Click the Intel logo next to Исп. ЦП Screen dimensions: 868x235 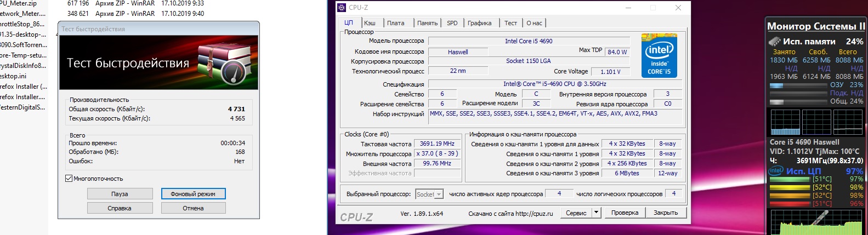click(775, 171)
